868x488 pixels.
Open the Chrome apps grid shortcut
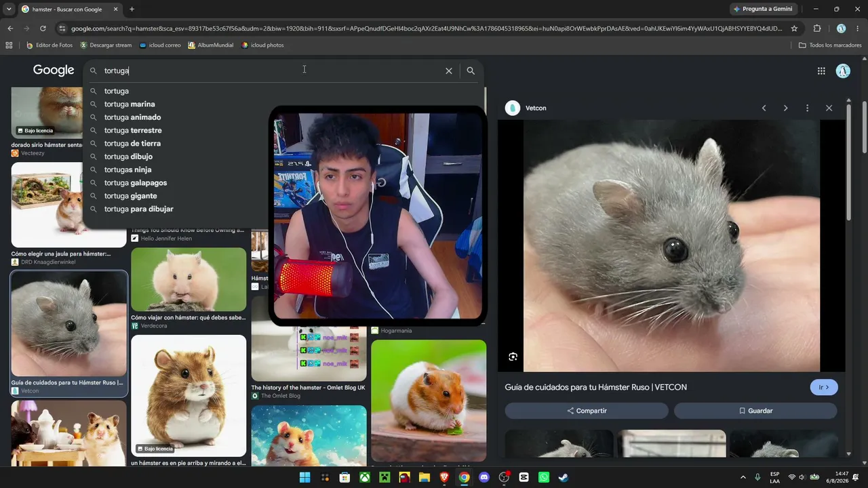pyautogui.click(x=9, y=45)
